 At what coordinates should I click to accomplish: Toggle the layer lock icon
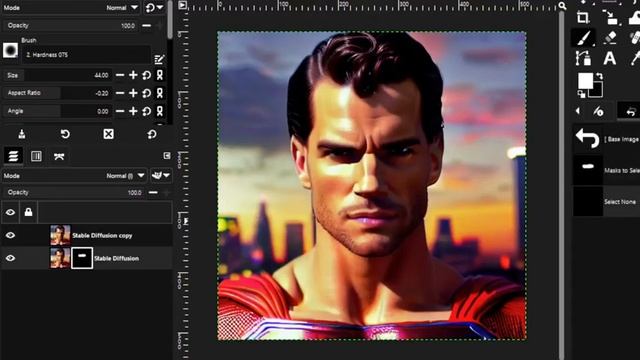point(28,212)
